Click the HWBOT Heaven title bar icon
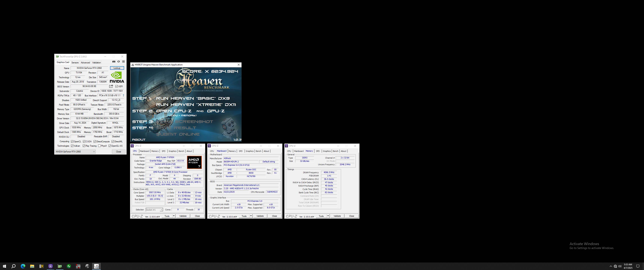644x270 pixels. (x=133, y=65)
